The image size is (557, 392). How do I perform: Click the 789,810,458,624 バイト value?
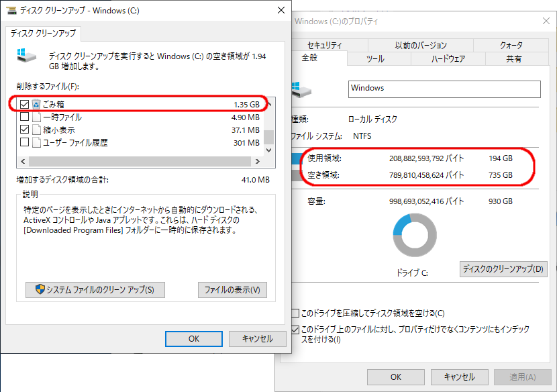coord(426,175)
